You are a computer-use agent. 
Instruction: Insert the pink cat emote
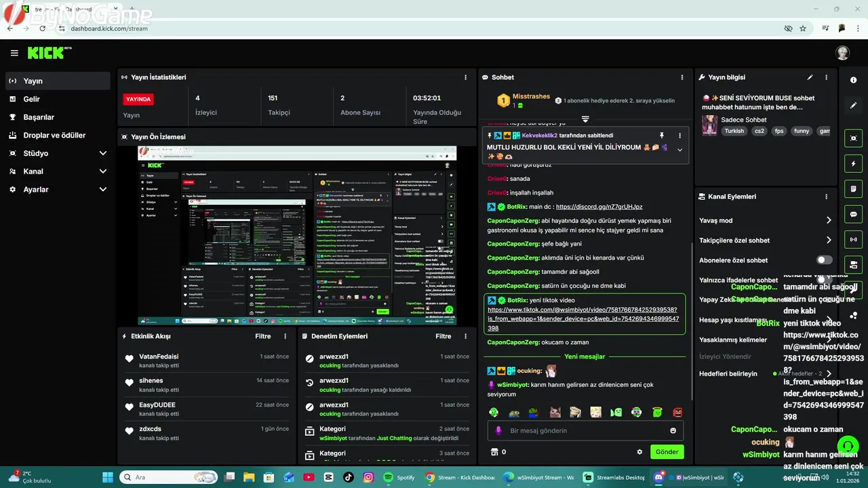(x=555, y=412)
